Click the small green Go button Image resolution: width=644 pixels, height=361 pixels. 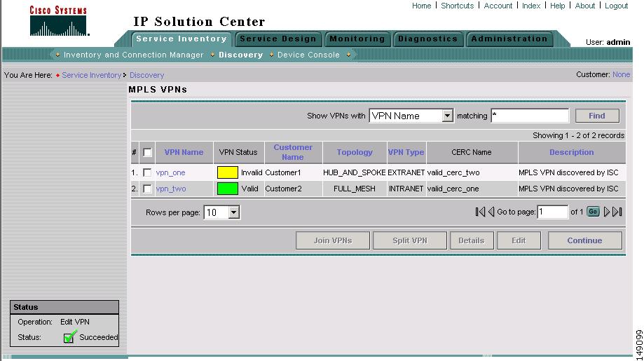tap(593, 212)
